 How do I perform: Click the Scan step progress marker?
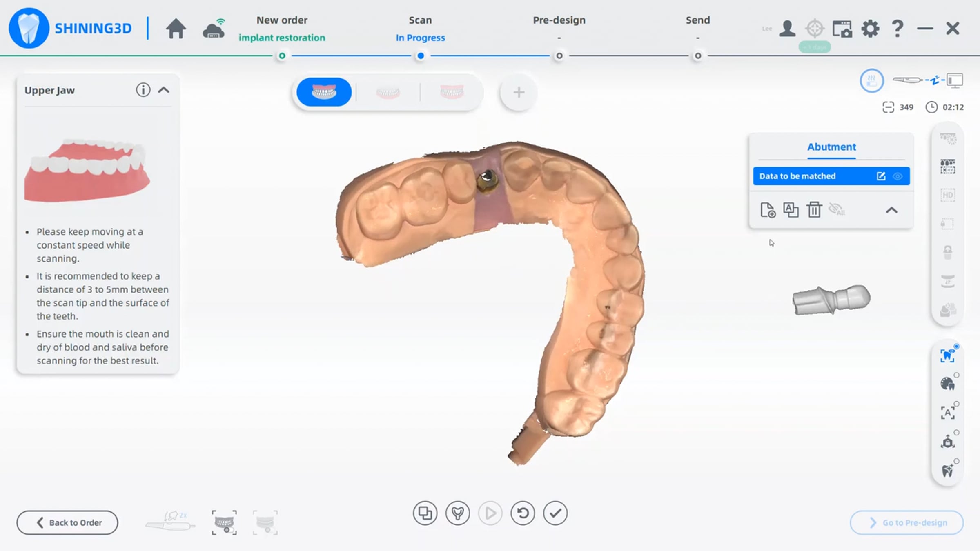tap(421, 56)
